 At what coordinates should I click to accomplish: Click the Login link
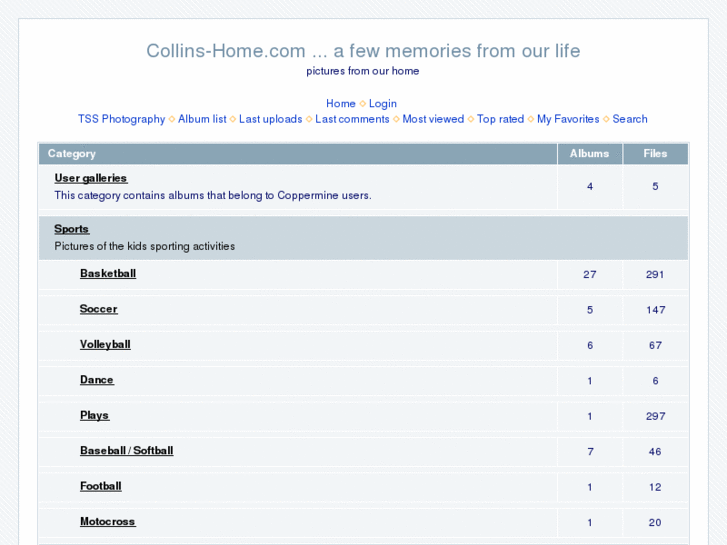point(383,104)
